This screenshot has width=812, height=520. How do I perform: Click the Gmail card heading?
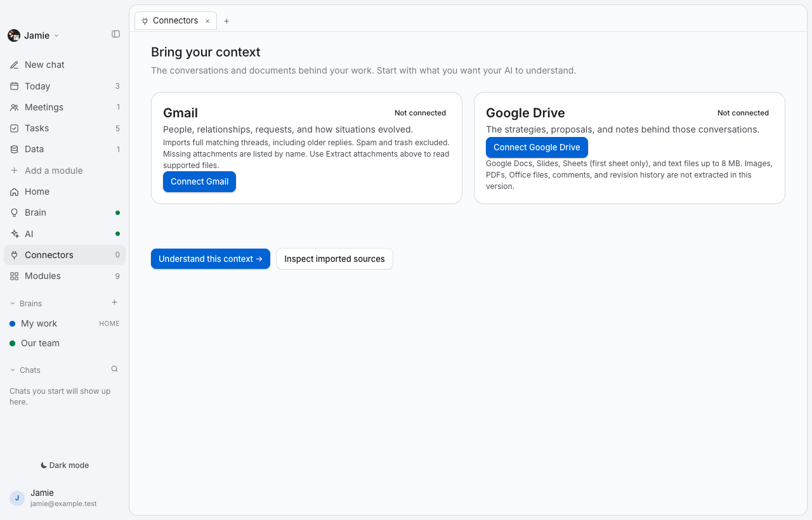181,113
